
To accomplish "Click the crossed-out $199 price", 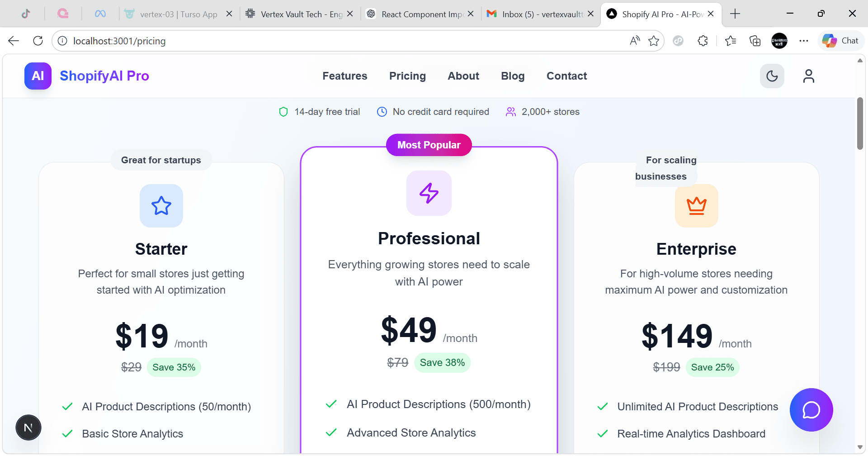I will 666,367.
